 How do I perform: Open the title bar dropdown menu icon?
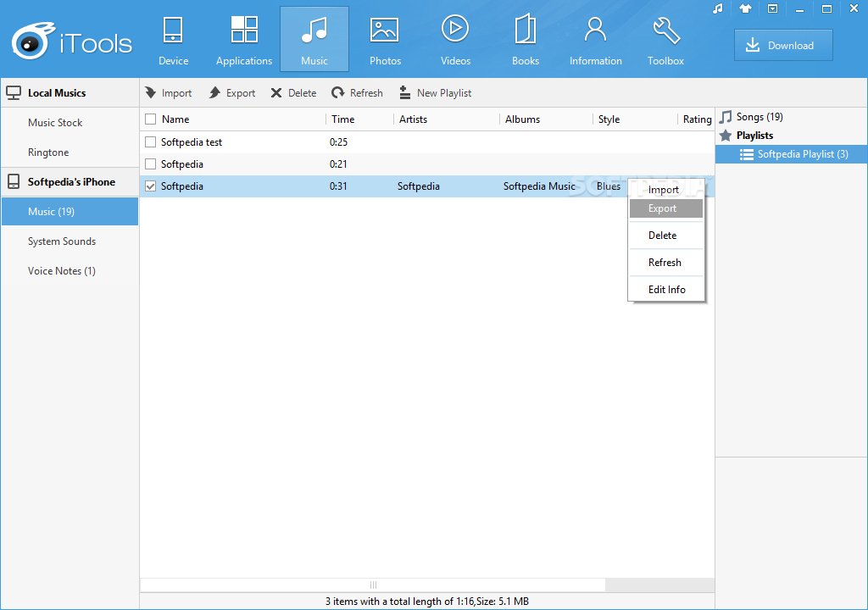click(x=773, y=8)
